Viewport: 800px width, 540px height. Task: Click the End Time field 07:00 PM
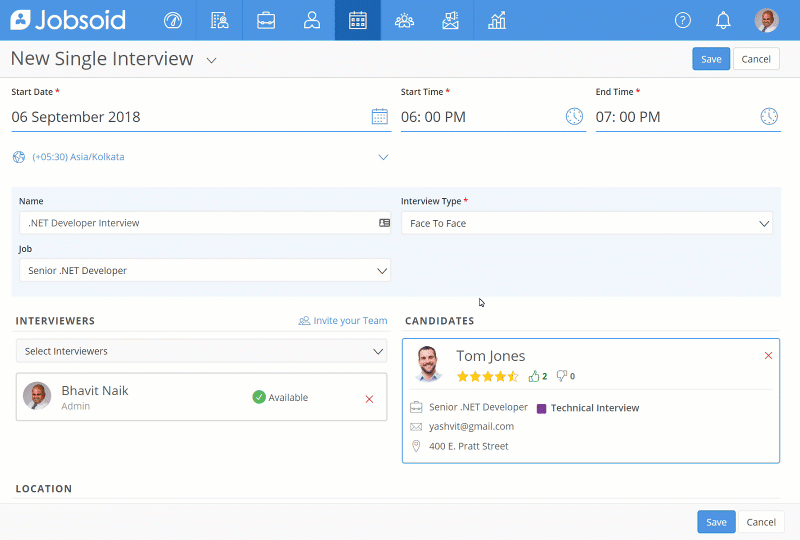click(688, 117)
